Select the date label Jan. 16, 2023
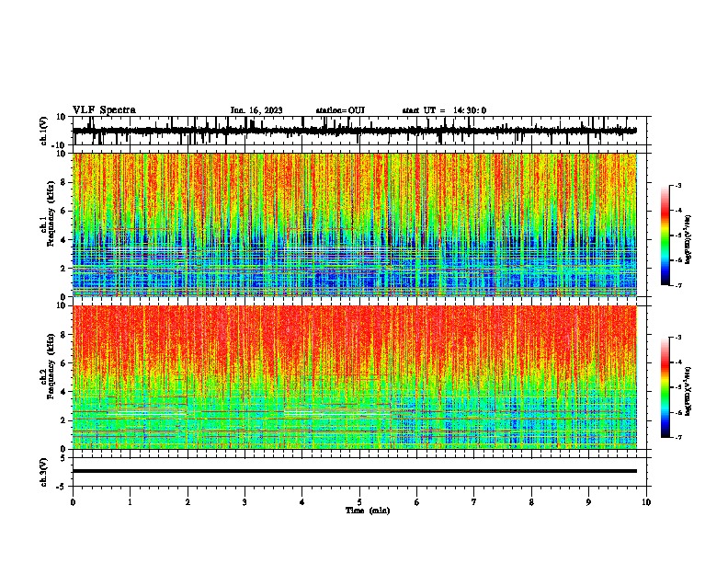The width and height of the screenshot is (728, 563). pos(256,110)
